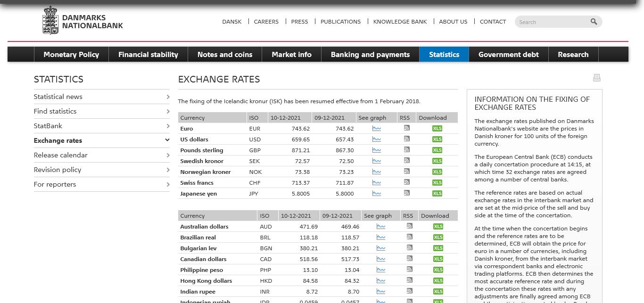This screenshot has height=303, width=644.
Task: Open RSS feed for Japanese yen
Action: 406,193
